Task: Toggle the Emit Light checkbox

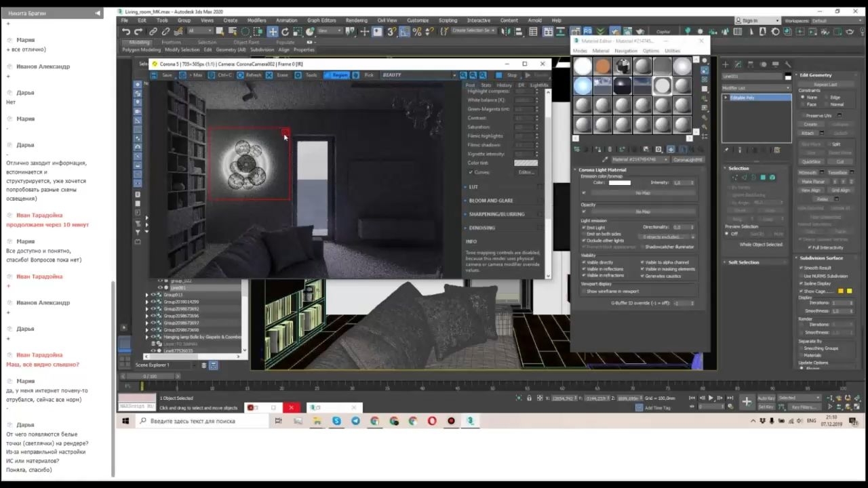Action: point(584,228)
